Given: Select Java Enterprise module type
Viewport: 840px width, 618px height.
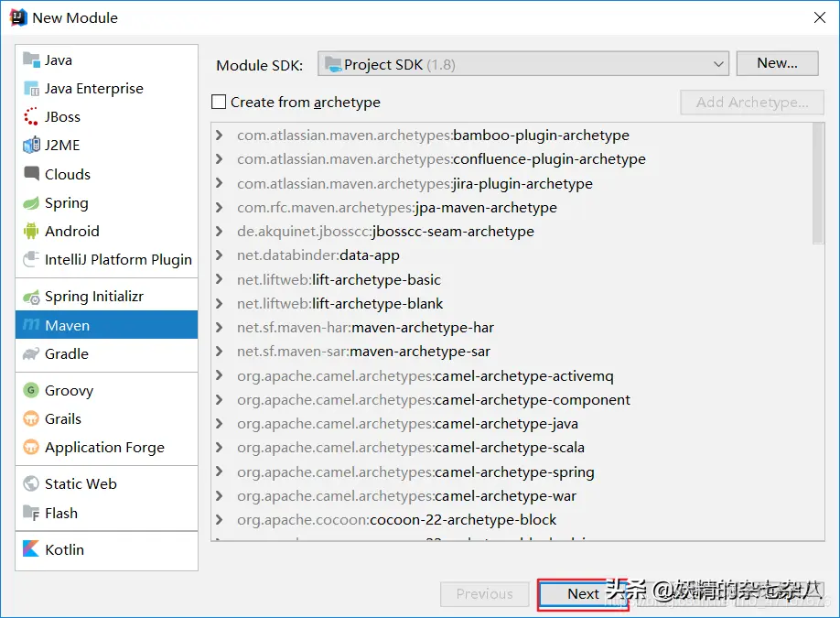Looking at the screenshot, I should tap(107, 89).
